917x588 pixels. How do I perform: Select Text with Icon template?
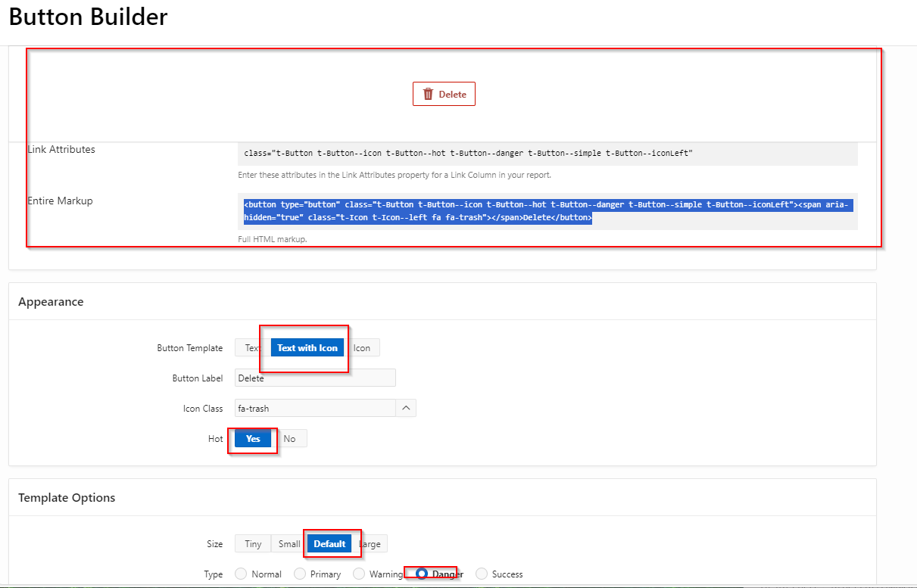[307, 347]
